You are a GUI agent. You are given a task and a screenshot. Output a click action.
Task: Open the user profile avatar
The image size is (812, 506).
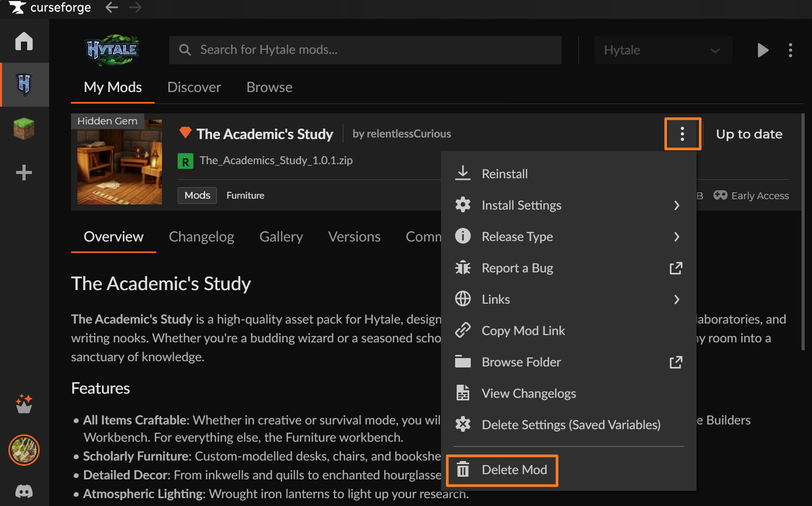pyautogui.click(x=24, y=450)
